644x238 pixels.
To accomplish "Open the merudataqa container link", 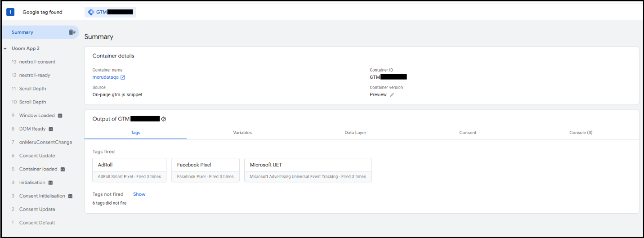I will (x=106, y=77).
